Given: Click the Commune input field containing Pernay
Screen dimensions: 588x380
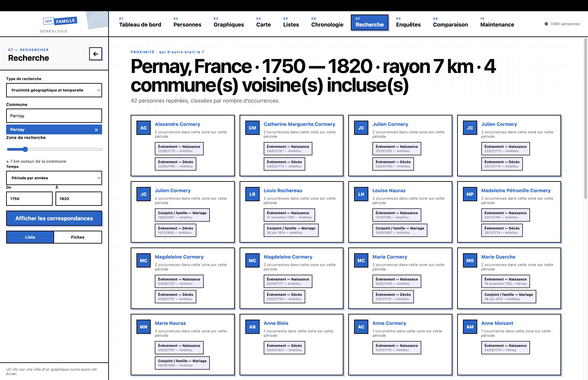Looking at the screenshot, I should pos(54,116).
